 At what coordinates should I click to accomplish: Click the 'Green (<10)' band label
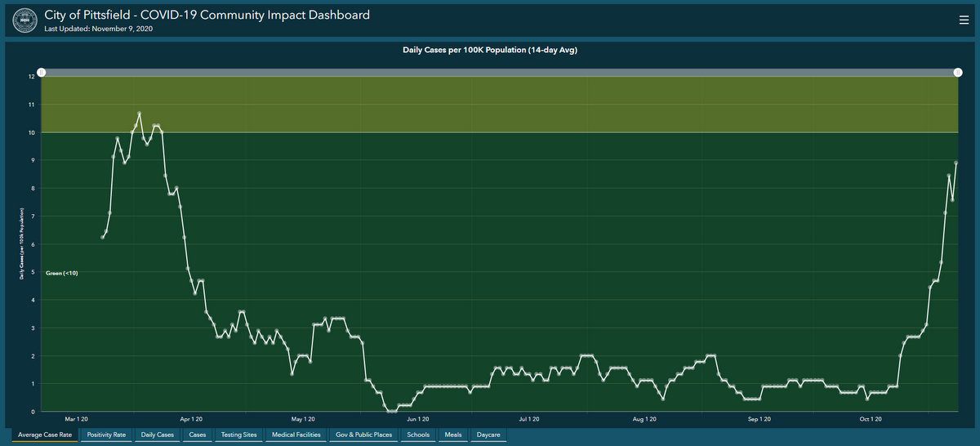coord(61,272)
